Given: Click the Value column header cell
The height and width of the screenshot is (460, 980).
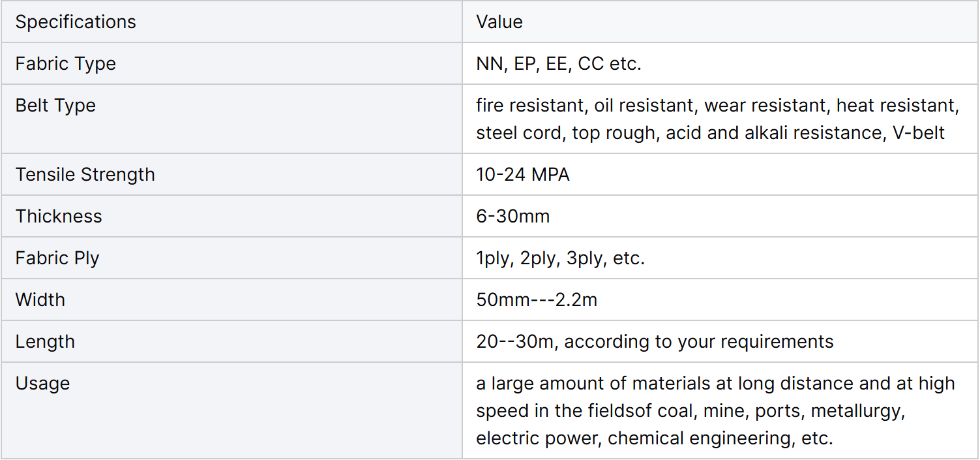Looking at the screenshot, I should (499, 22).
